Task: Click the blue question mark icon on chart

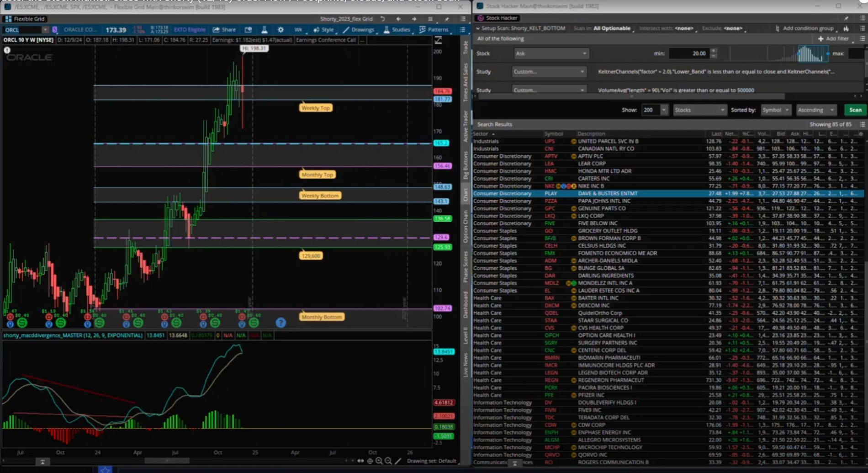Action: 281,323
